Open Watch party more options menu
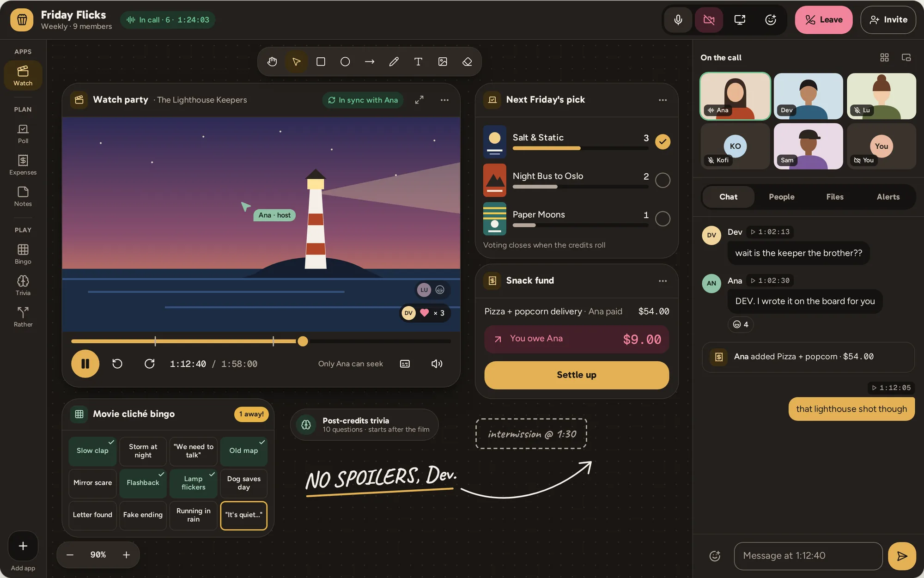The height and width of the screenshot is (578, 924). click(444, 100)
